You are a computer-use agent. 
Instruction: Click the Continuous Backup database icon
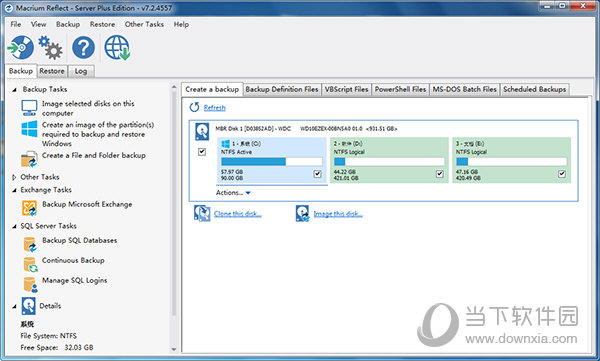(31, 264)
